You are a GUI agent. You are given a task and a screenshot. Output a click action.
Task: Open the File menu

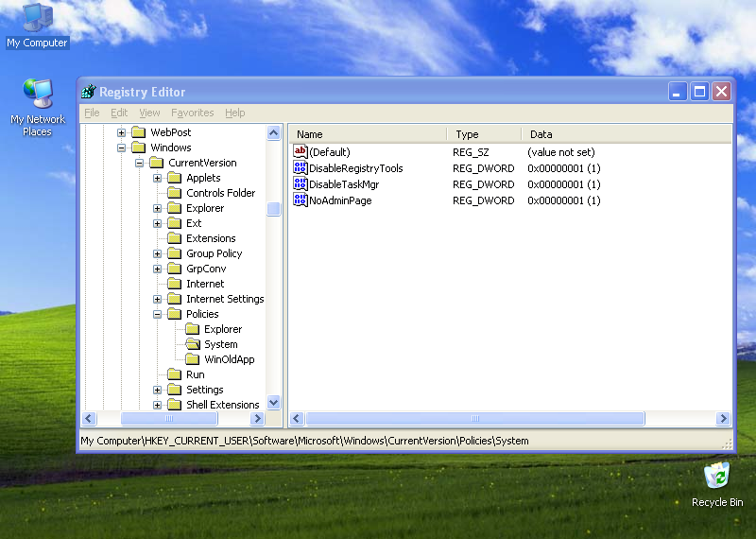pos(92,113)
